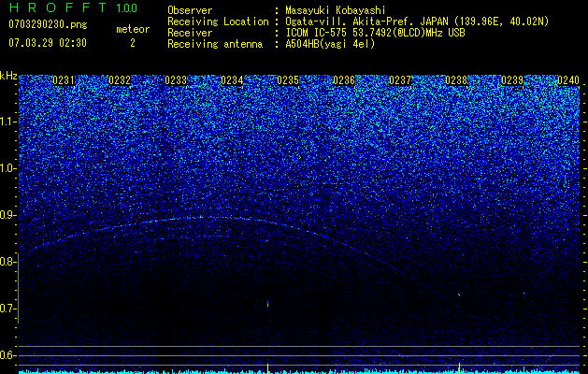
Task: Click the 0233 time marker
Action: coord(176,80)
